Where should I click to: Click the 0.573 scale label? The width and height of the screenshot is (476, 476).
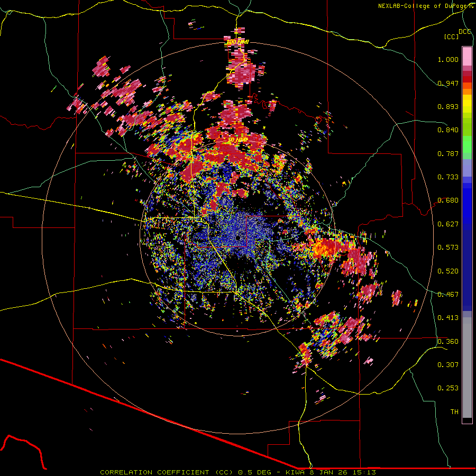tap(448, 248)
